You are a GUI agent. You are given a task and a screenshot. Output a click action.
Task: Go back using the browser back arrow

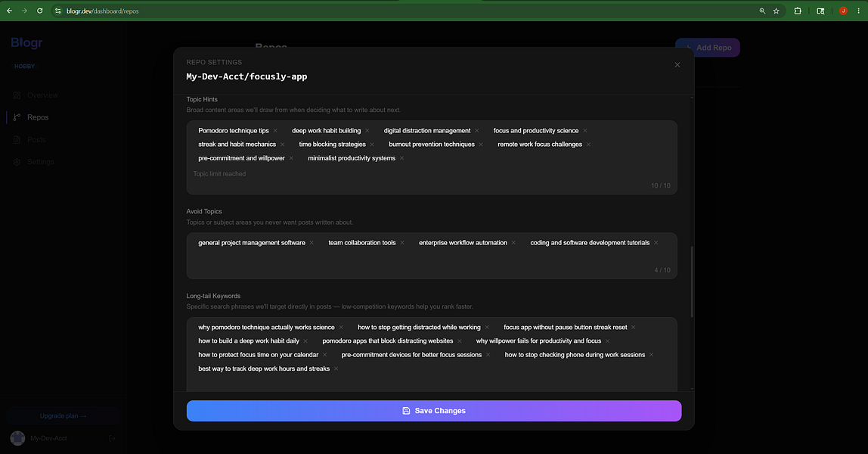pyautogui.click(x=9, y=11)
